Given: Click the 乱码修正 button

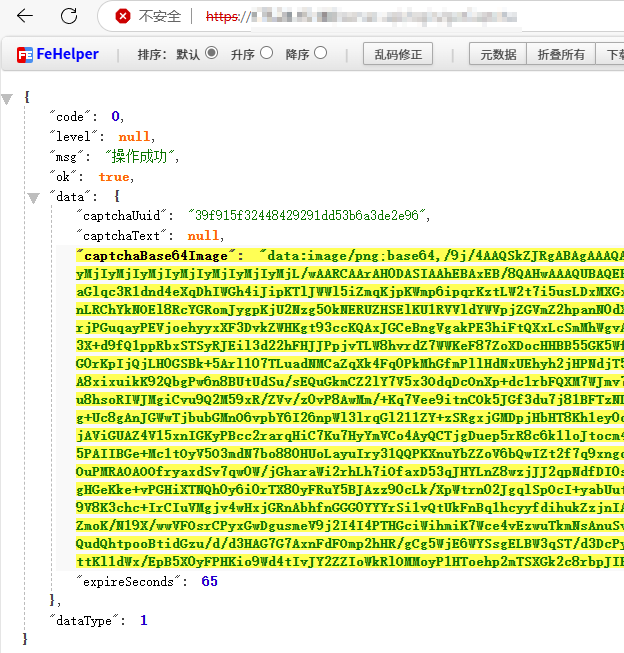Looking at the screenshot, I should pyautogui.click(x=398, y=54).
